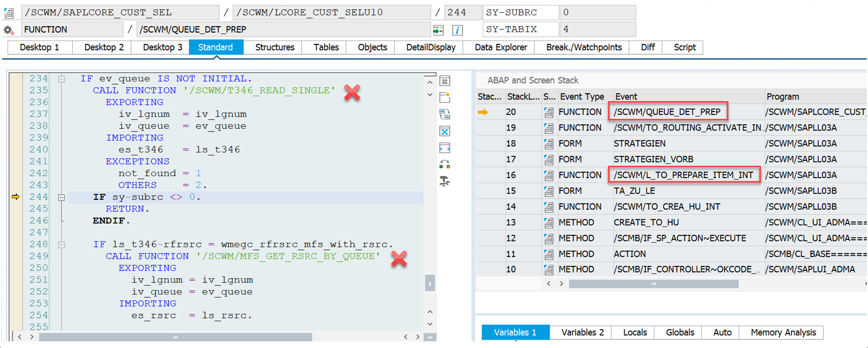868x348 pixels.
Task: Open source icon in stack level 17 row
Action: click(x=548, y=159)
